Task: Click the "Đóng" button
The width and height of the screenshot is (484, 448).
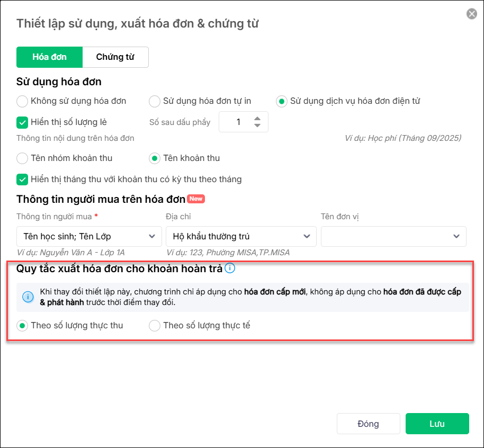Action: (x=368, y=424)
